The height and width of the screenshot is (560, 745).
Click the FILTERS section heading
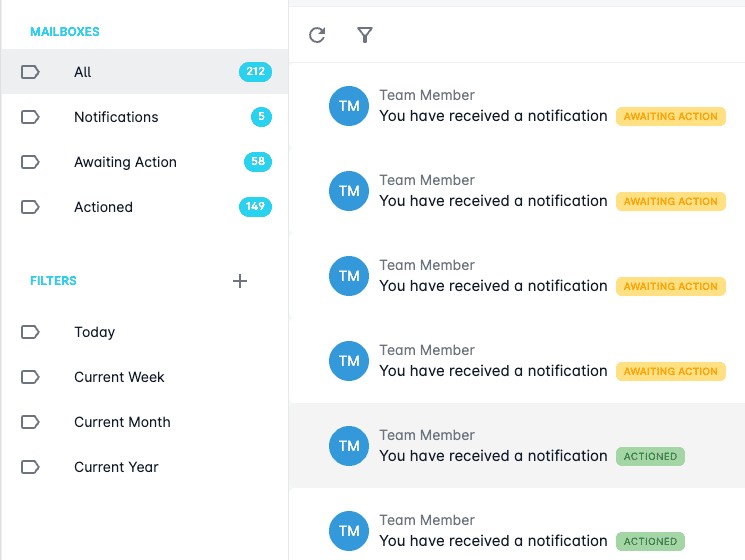tap(53, 281)
